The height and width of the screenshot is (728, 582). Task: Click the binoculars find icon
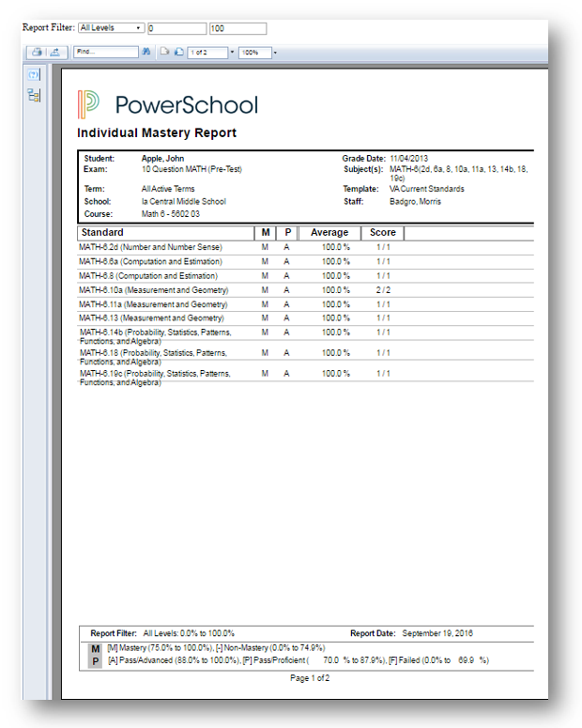click(146, 52)
